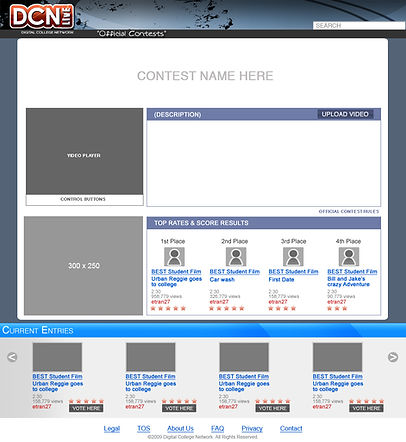Open BEST Student Film link under 1st Place
Screen dimensions: 406x442
[x=176, y=272]
